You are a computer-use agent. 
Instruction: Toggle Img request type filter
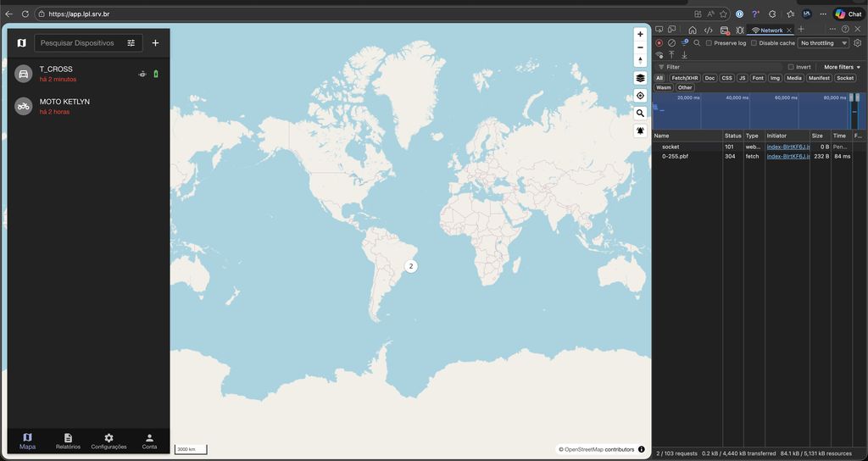point(775,78)
